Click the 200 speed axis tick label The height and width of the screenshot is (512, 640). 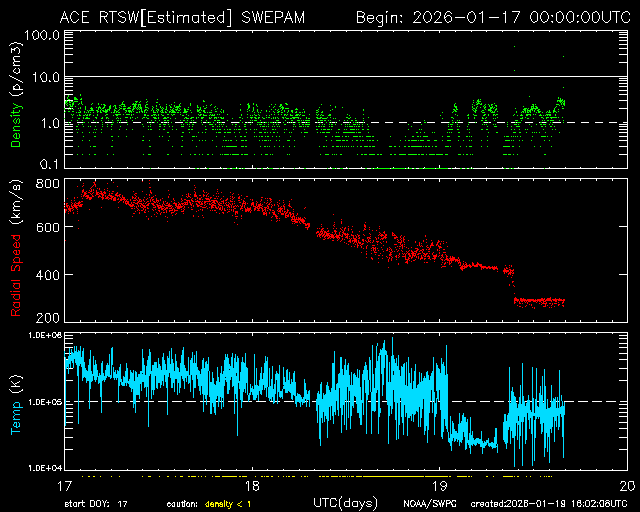[x=49, y=318]
